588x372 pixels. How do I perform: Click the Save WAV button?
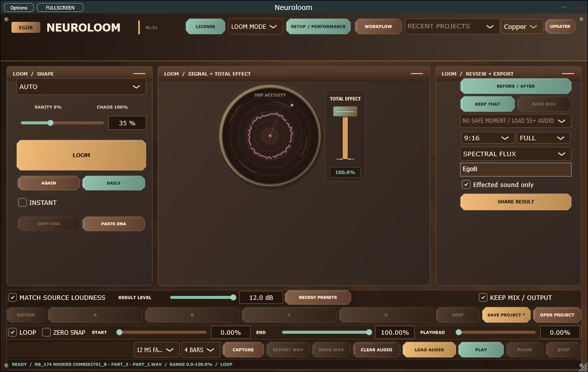coord(544,104)
